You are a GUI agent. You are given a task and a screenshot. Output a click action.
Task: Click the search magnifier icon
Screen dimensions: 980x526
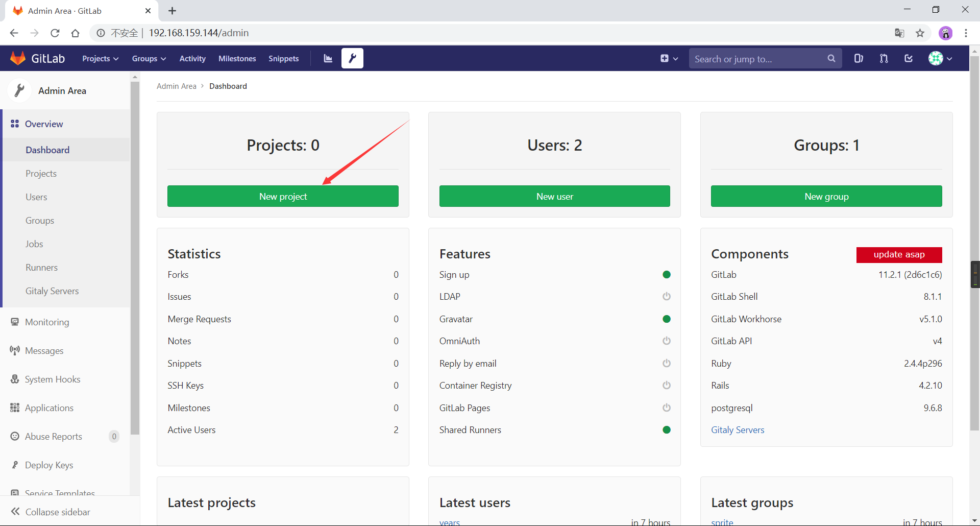(831, 59)
